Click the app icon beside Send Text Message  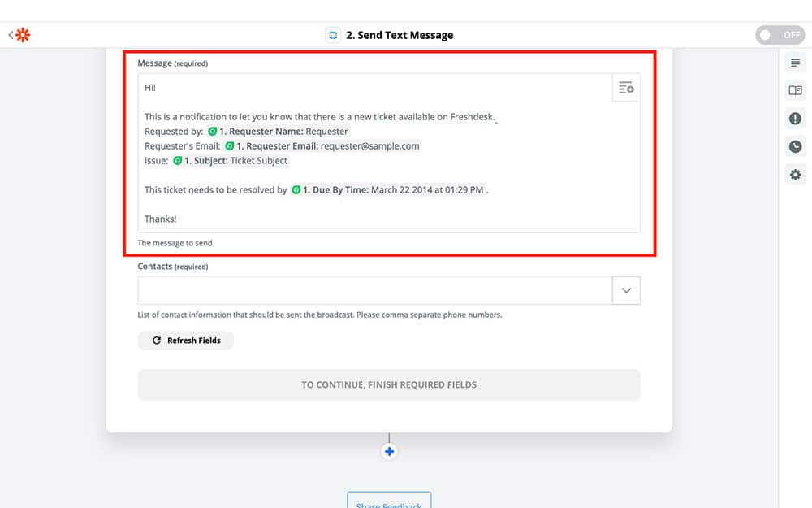(333, 35)
